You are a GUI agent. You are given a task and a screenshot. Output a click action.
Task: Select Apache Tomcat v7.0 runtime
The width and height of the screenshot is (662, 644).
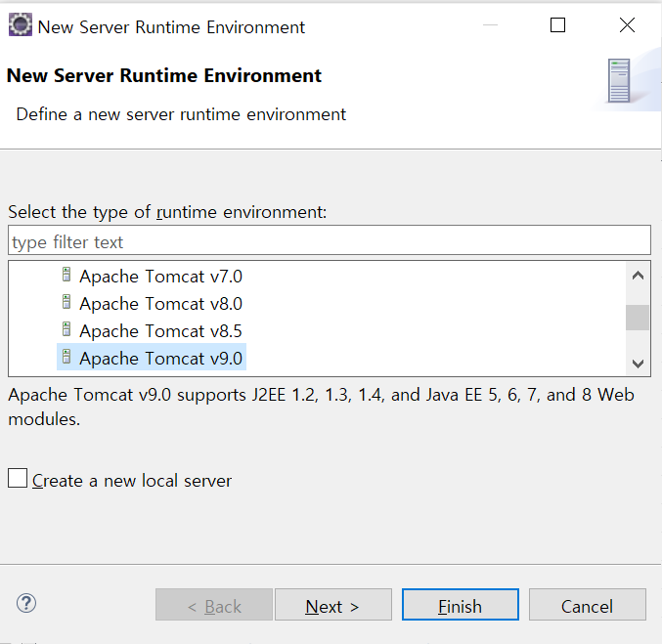[x=160, y=277]
